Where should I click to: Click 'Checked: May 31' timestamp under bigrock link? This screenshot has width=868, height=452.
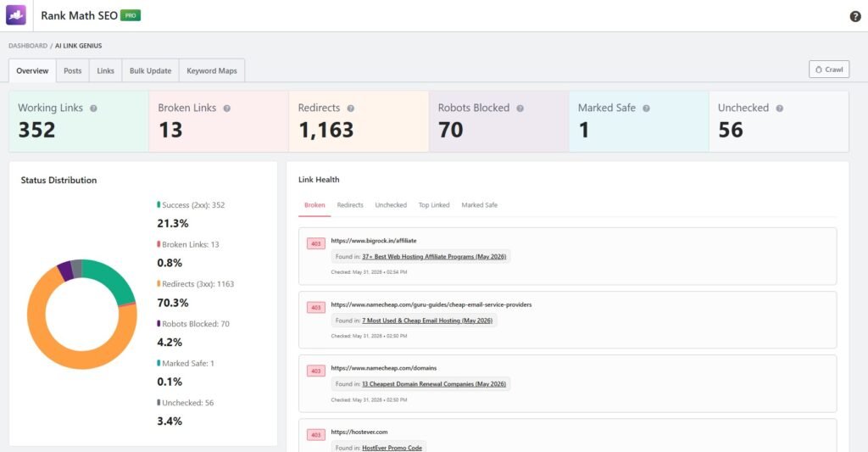369,272
